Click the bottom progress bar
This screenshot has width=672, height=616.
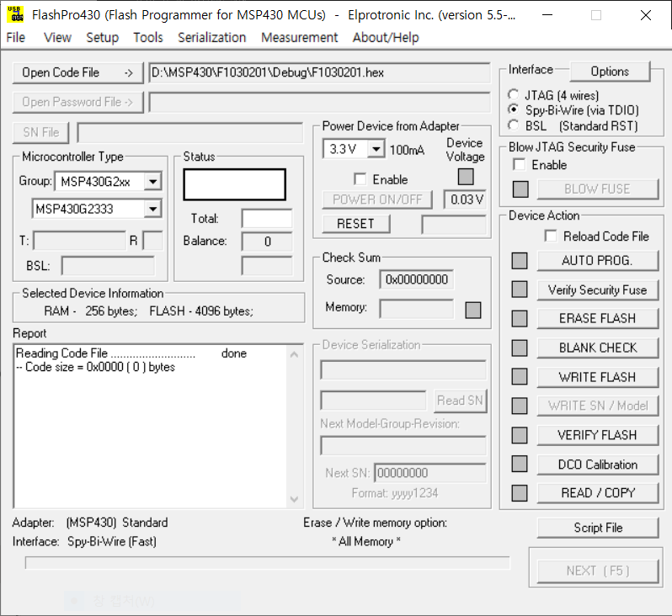click(268, 562)
